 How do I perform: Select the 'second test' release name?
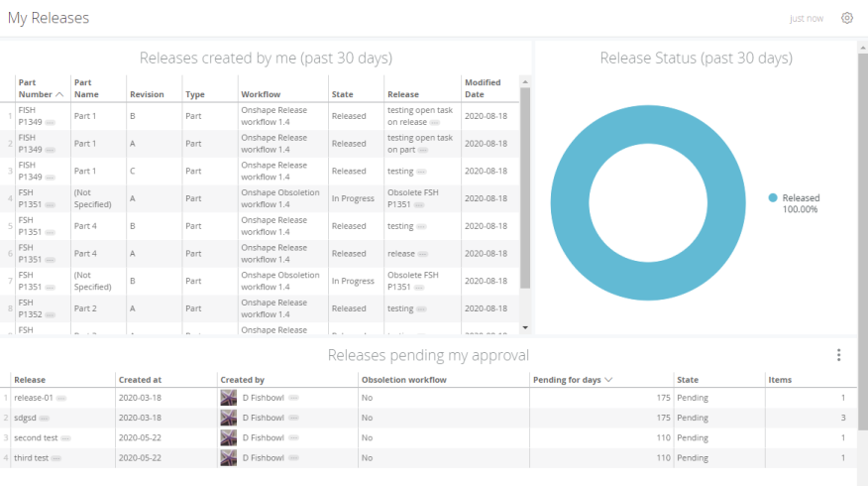click(x=36, y=437)
